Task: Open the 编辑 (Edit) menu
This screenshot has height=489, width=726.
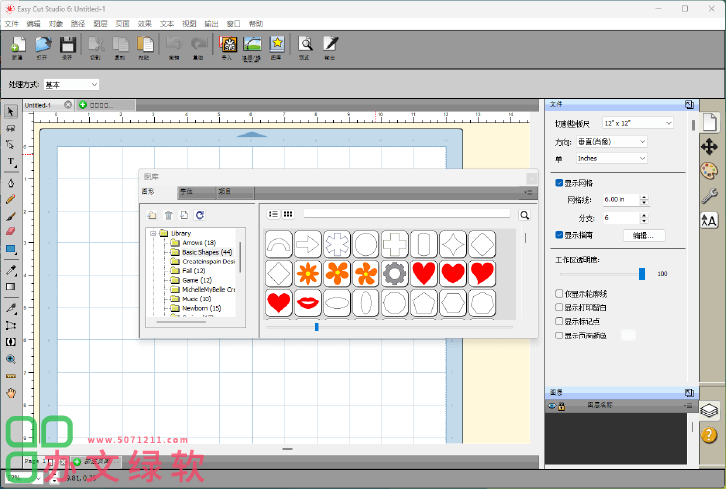Action: point(33,24)
